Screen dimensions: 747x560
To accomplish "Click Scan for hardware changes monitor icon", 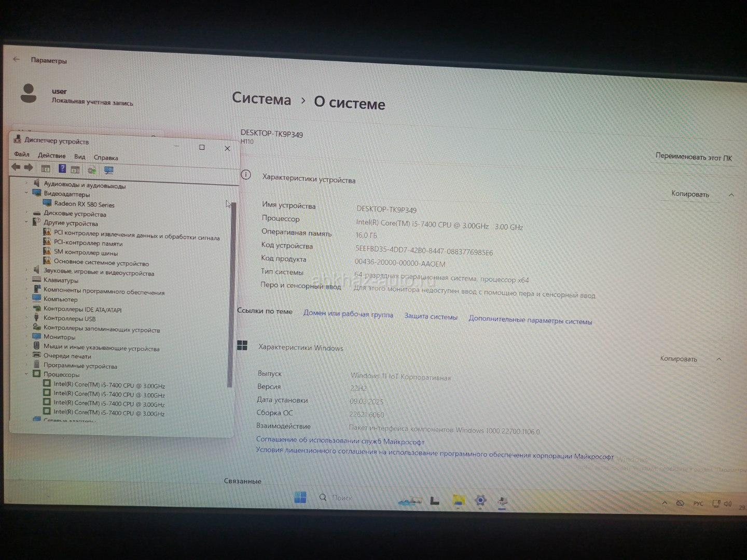I will click(108, 170).
